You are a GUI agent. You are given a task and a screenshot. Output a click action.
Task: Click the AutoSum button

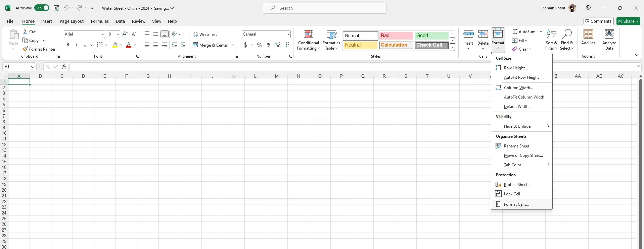pyautogui.click(x=524, y=32)
